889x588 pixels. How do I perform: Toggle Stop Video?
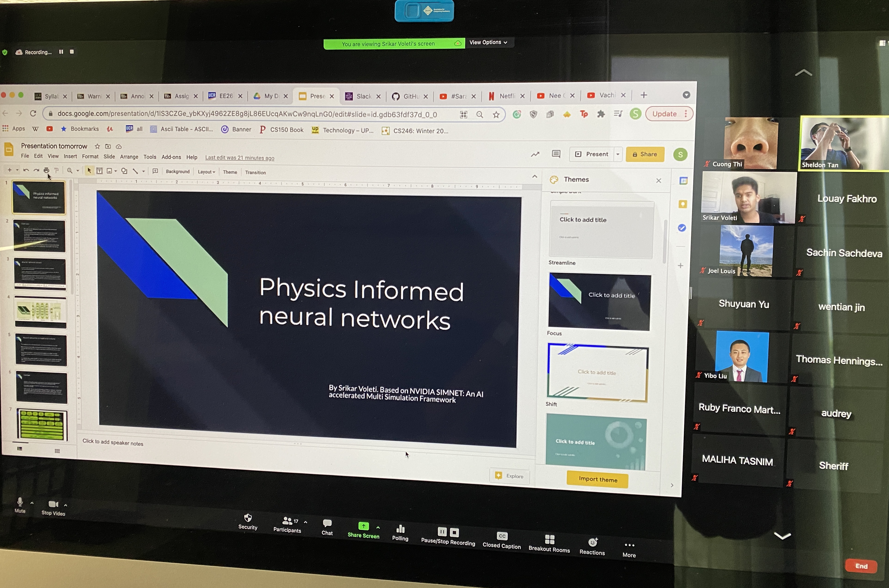click(x=53, y=504)
